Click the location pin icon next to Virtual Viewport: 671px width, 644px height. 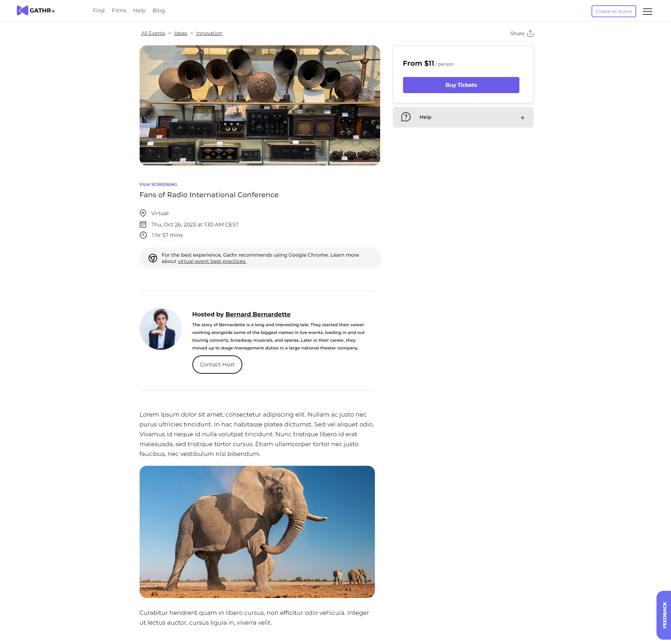143,213
